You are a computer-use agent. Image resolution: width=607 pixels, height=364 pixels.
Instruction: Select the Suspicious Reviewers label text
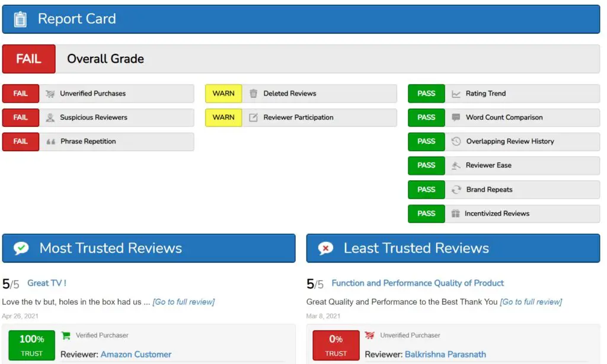[x=93, y=118]
